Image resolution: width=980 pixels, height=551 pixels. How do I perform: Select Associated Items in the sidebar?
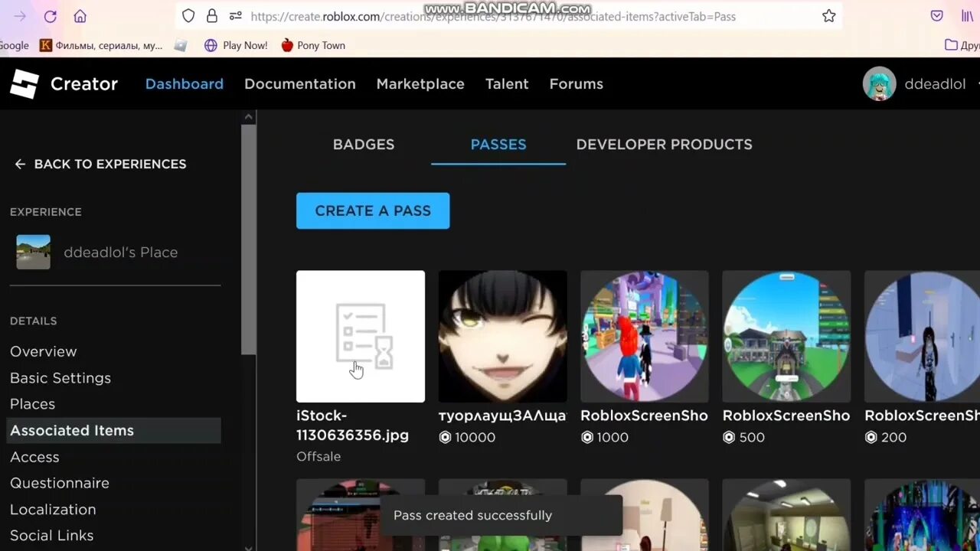pyautogui.click(x=115, y=430)
